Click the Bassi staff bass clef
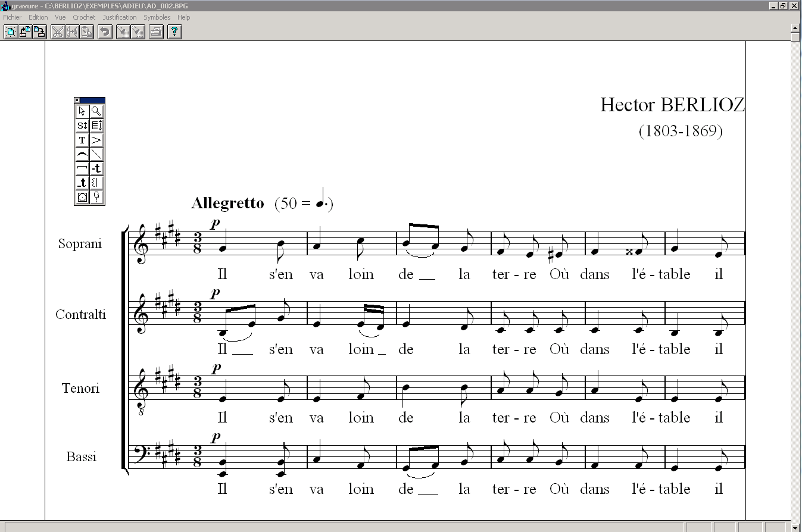802x532 pixels. [142, 455]
